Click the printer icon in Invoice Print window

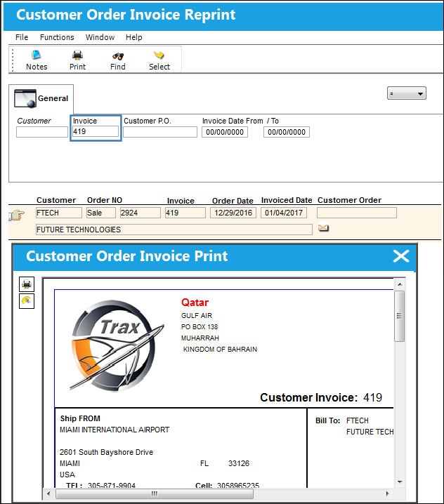pyautogui.click(x=27, y=284)
